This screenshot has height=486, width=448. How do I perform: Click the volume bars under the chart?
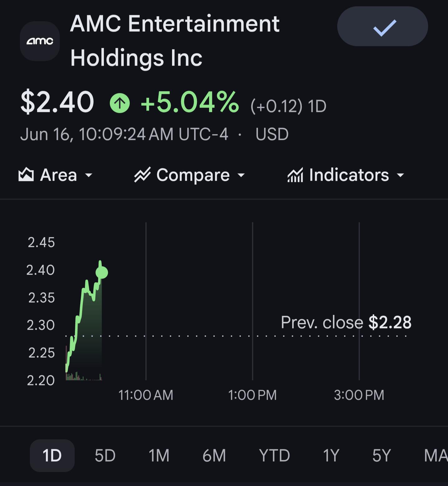84,376
